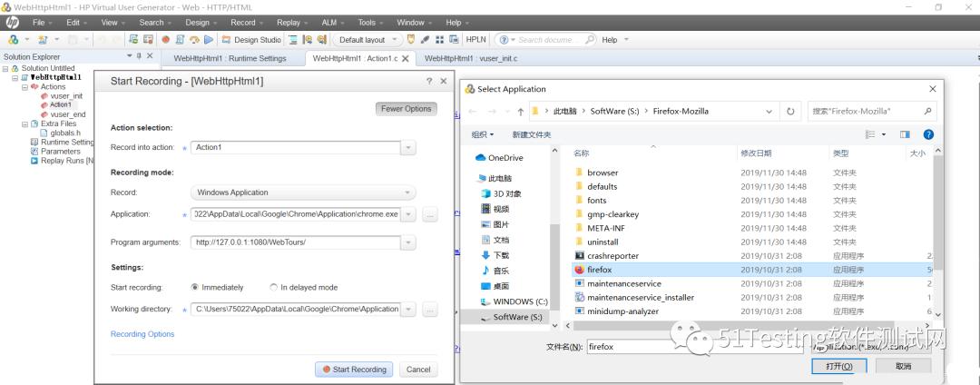Click the Start Recording button
Image resolution: width=980 pixels, height=385 pixels.
354,370
